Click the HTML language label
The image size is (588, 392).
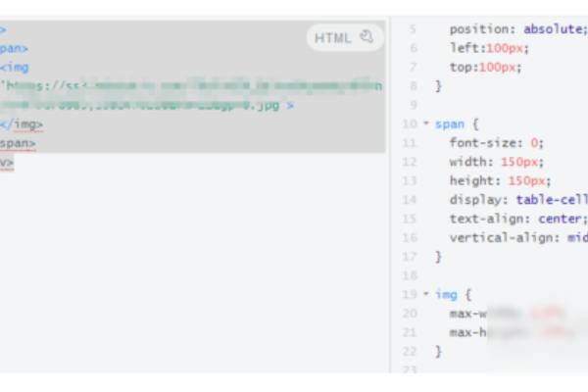[332, 38]
